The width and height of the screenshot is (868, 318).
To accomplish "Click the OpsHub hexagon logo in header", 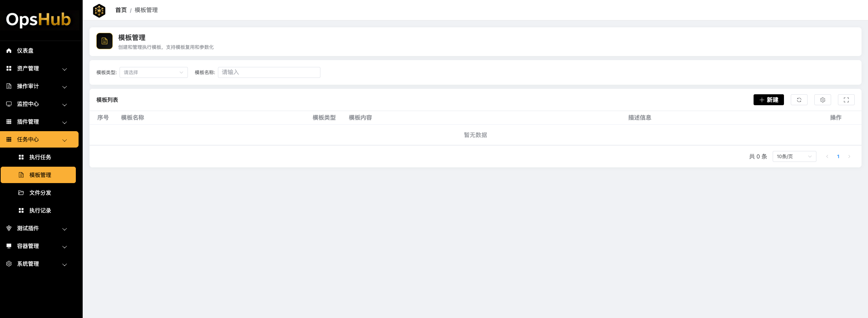I will pyautogui.click(x=99, y=11).
